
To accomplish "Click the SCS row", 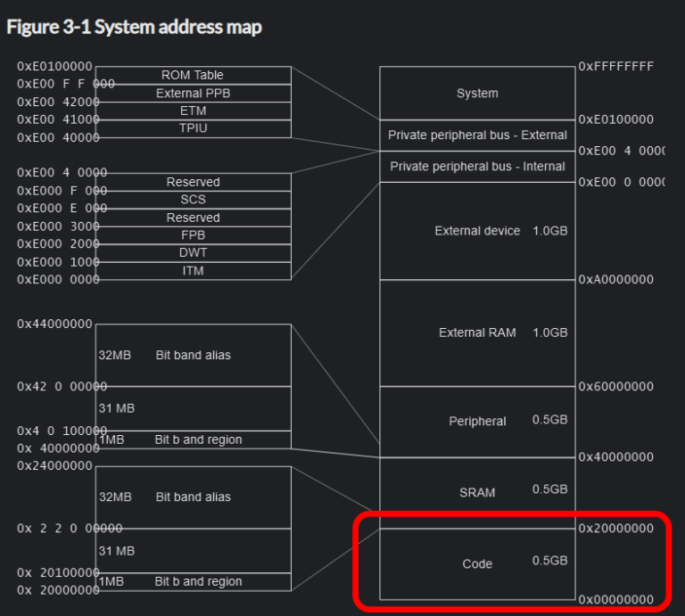I will (193, 200).
